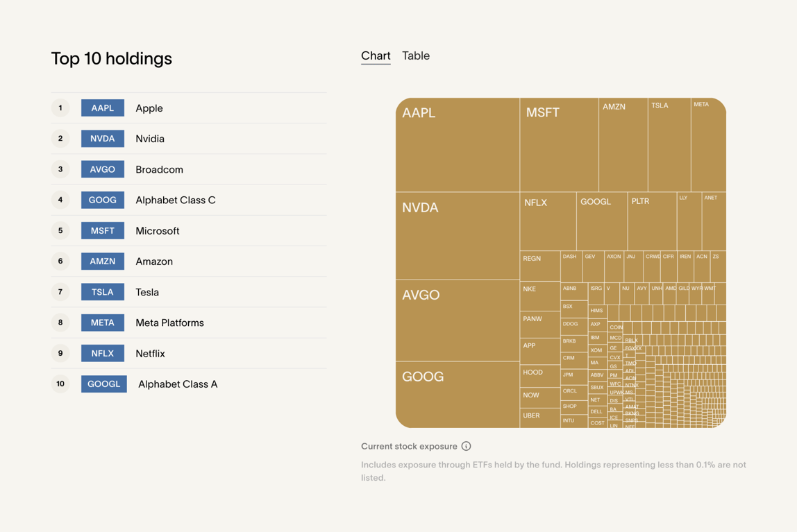Click the CRM tile in the treemap
Screen dimensions: 797x532
tap(574, 361)
